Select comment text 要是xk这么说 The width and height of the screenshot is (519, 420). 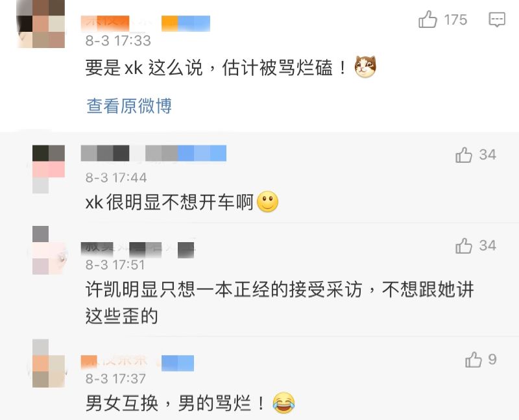coord(144,68)
